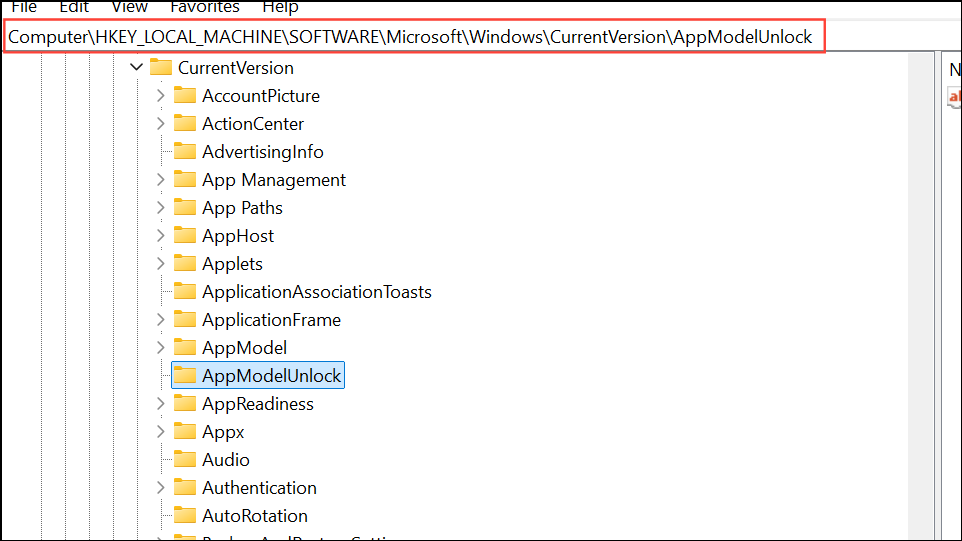The image size is (962, 541).
Task: Select the ActionCenter key label
Action: 253,124
